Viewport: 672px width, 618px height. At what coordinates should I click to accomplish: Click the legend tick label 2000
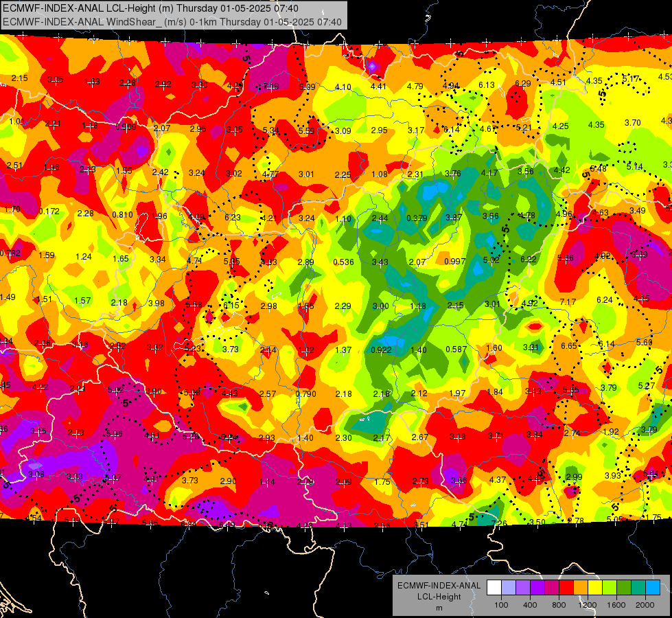click(x=645, y=605)
